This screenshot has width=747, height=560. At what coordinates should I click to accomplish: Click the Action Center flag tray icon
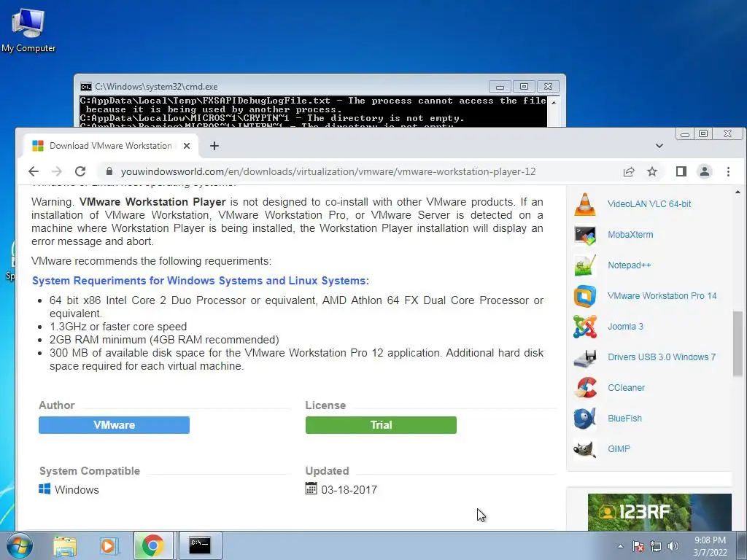[x=638, y=546]
